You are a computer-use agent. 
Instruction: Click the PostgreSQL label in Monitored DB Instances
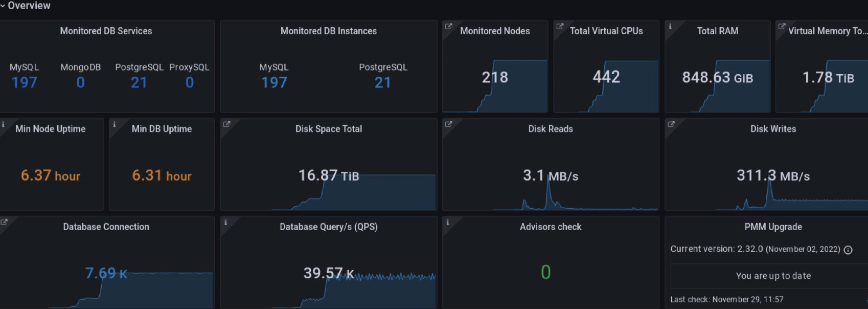pos(383,67)
